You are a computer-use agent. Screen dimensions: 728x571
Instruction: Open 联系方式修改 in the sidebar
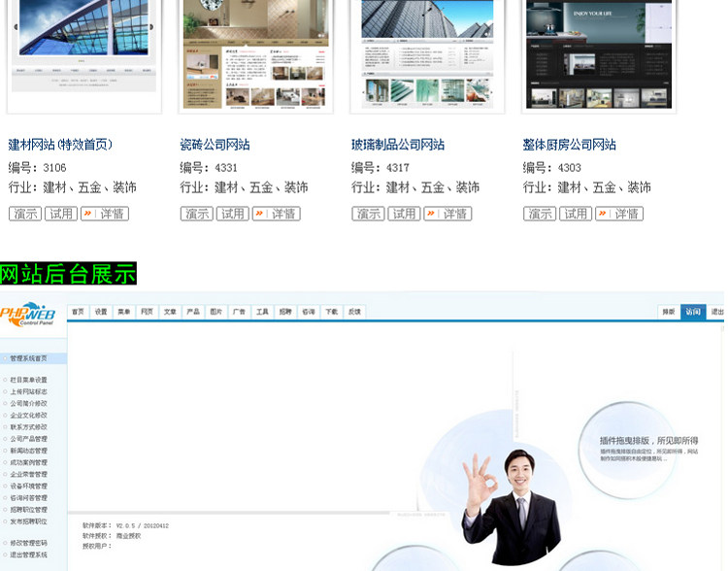point(28,427)
